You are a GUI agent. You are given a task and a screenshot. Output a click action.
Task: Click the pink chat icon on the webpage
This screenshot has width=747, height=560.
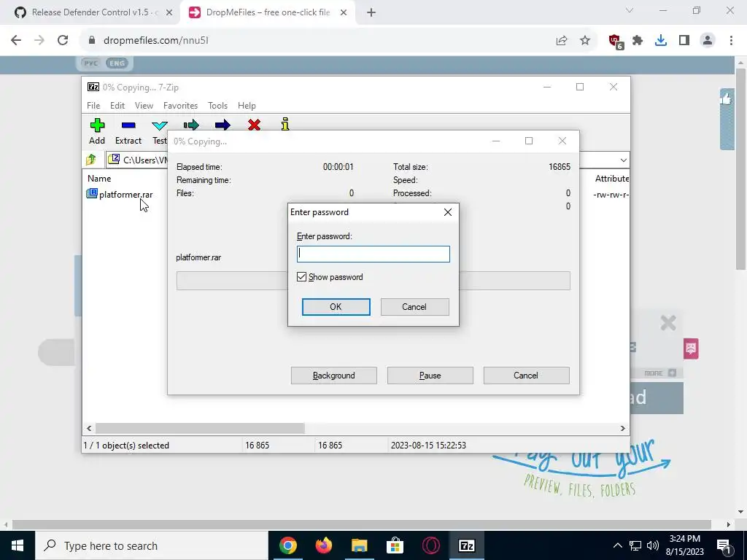pos(691,349)
